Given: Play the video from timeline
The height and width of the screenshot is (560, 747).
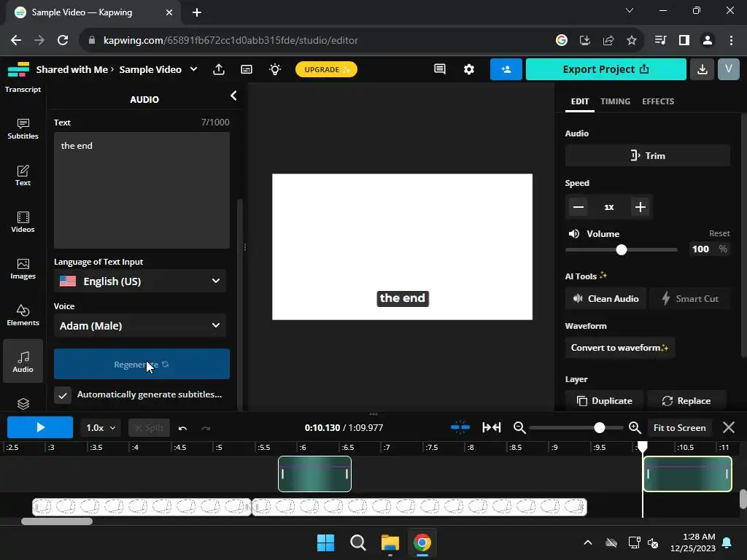Looking at the screenshot, I should [x=40, y=427].
